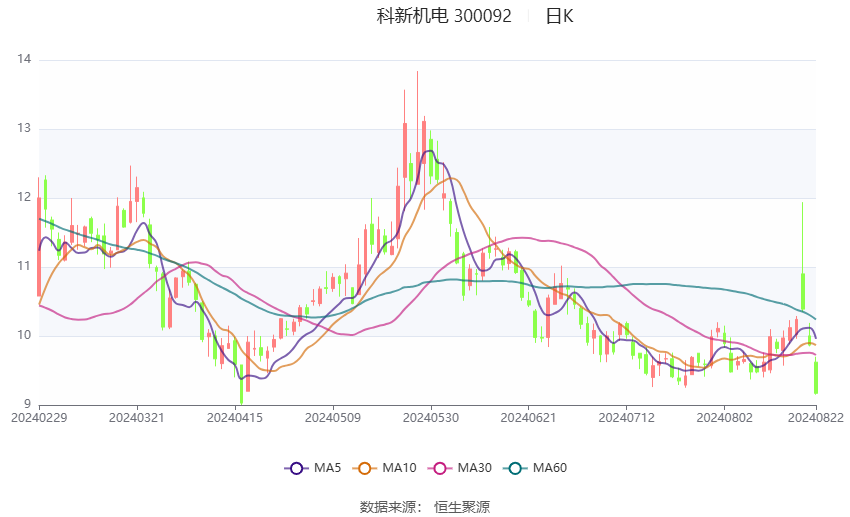This screenshot has height=517, width=850.
Task: Click the x-axis date 20240229
Action: [39, 418]
